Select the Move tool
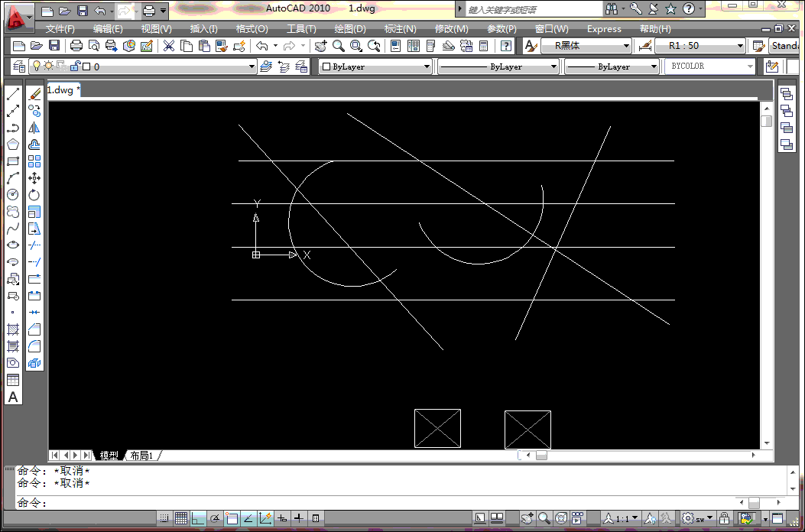The image size is (805, 532). (x=34, y=178)
